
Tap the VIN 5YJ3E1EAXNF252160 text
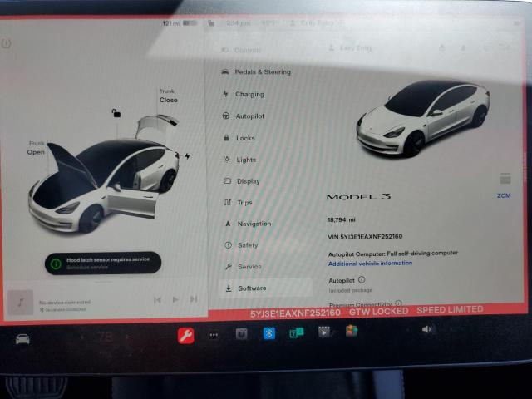point(365,236)
